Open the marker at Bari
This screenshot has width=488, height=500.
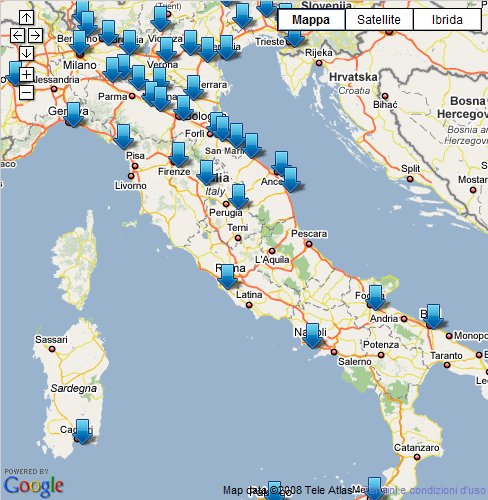click(433, 317)
